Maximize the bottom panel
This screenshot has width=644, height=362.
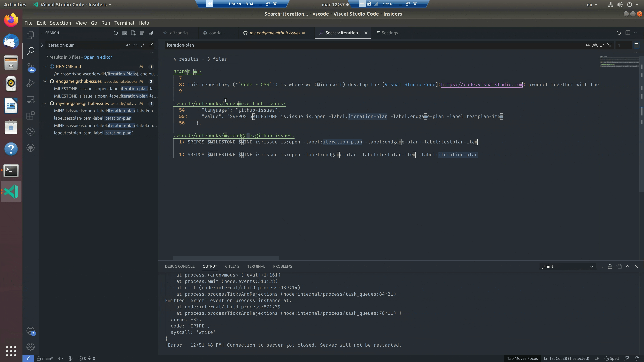628,266
